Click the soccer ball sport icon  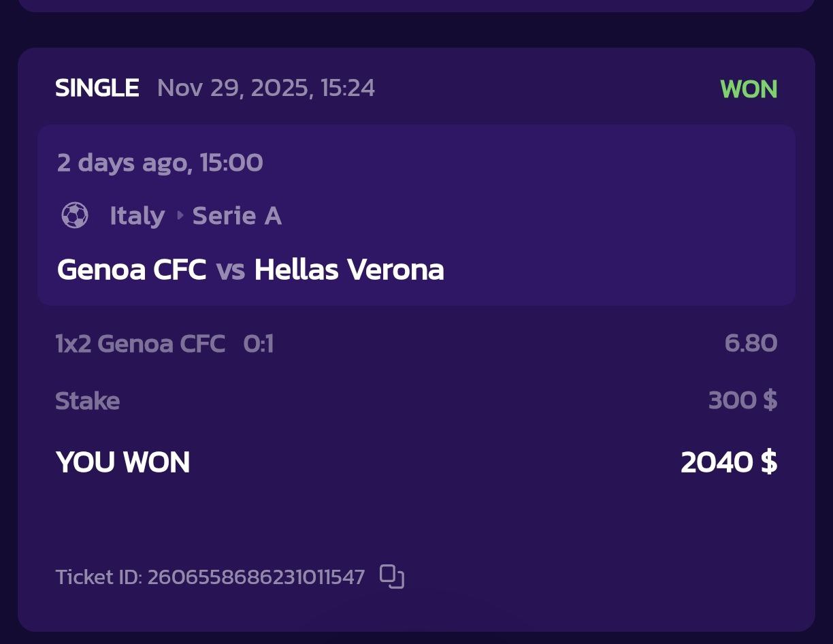[x=75, y=216]
